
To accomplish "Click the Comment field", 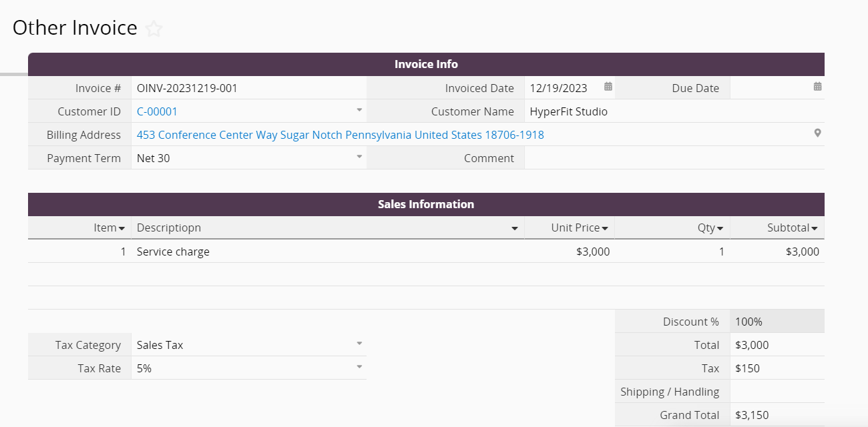I will [673, 158].
